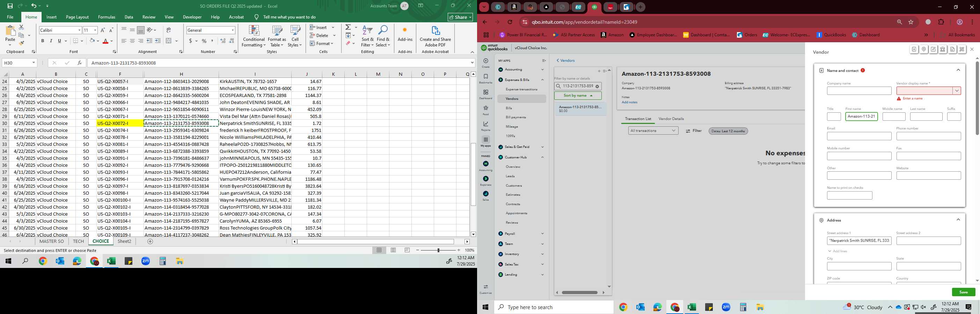Viewport: 980px width, 314px height.
Task: Click the Vendor display name field
Action: [924, 90]
